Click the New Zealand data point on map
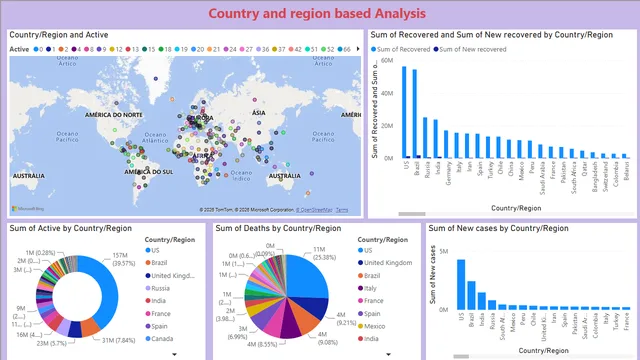Screen dimensions: 640x360 pyautogui.click(x=308, y=193)
